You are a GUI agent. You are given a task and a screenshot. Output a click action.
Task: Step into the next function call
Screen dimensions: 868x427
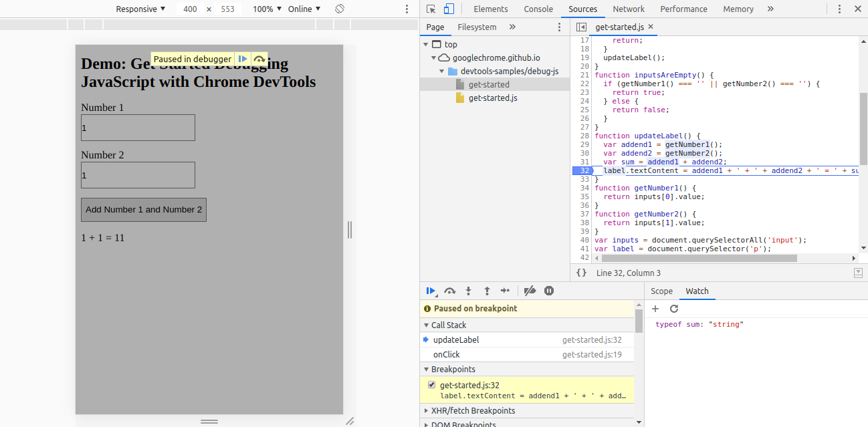click(x=468, y=290)
